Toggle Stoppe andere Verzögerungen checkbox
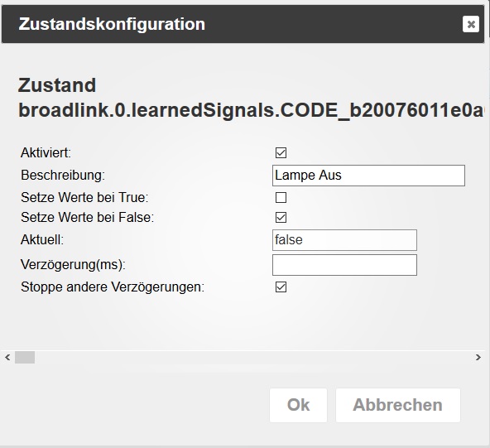The image size is (490, 448). tap(281, 287)
